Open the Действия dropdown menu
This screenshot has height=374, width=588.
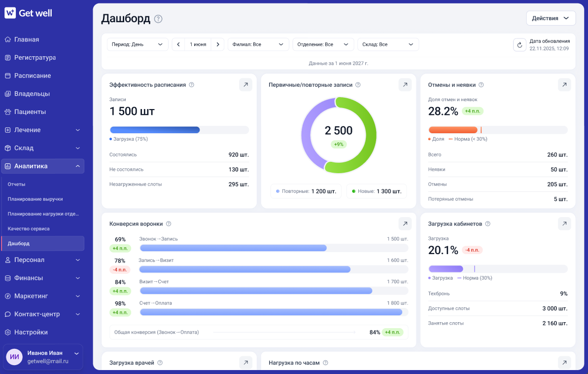pyautogui.click(x=551, y=18)
